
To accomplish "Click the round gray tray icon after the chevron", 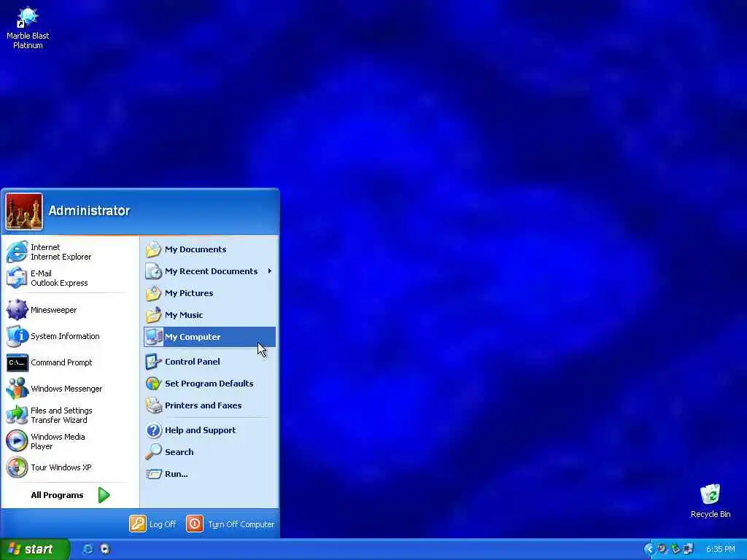I will pyautogui.click(x=662, y=548).
